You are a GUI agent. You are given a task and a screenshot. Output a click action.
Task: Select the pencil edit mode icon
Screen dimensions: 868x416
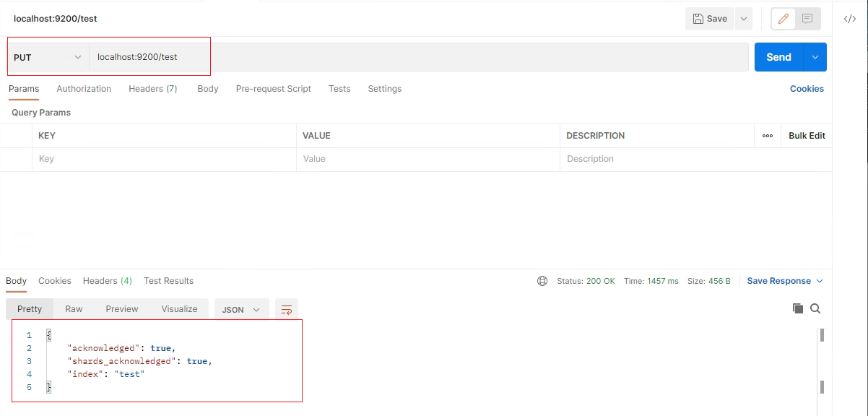[784, 19]
